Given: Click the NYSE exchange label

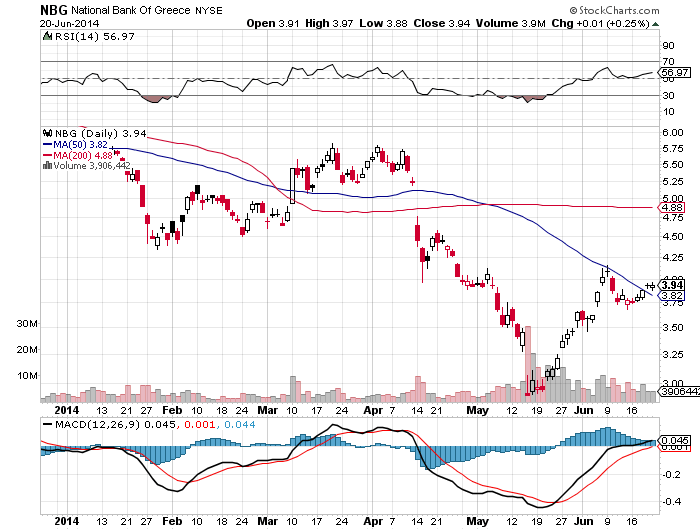Looking at the screenshot, I should (x=208, y=11).
